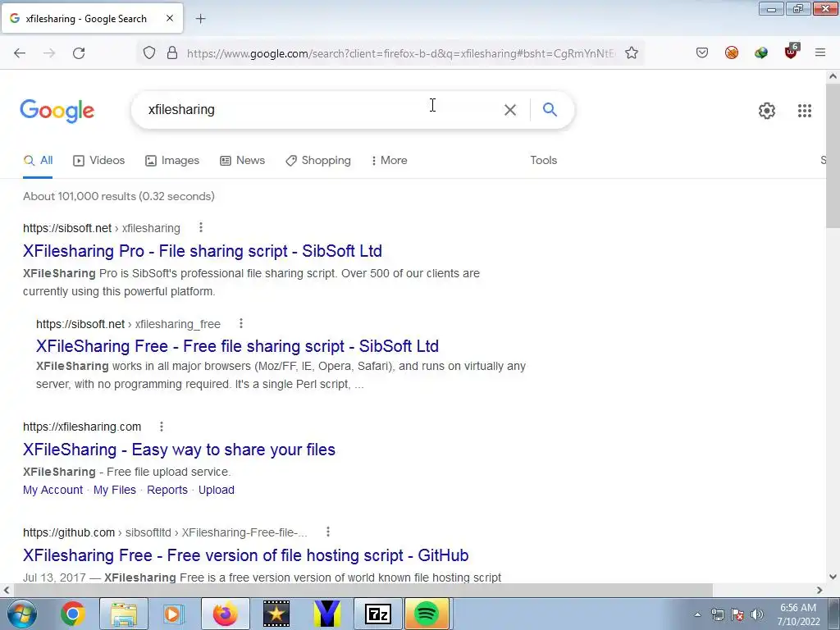The height and width of the screenshot is (630, 840).
Task: Select the All results tab
Action: pos(38,160)
